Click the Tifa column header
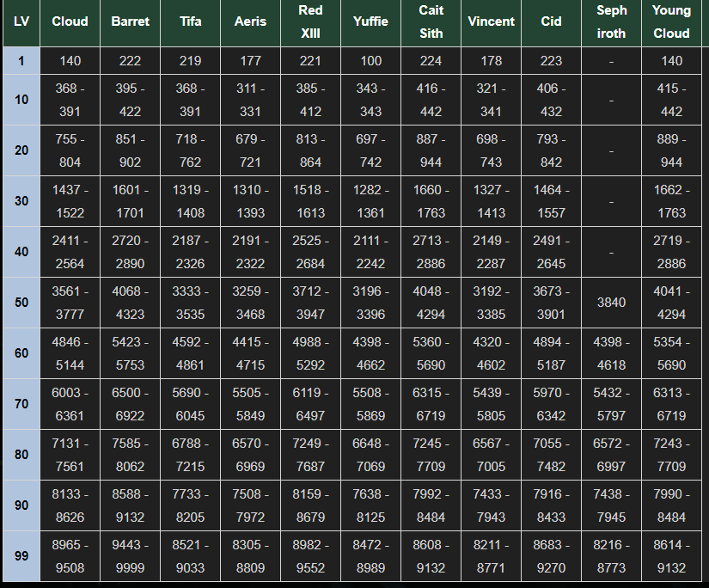 191,21
